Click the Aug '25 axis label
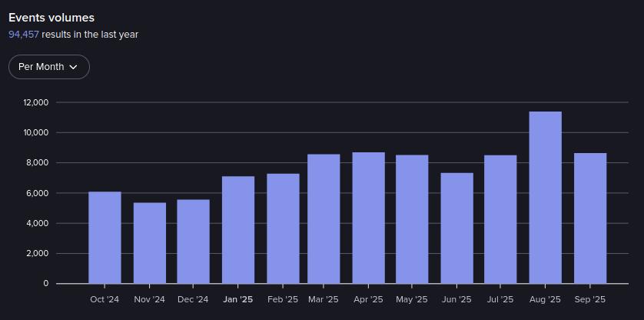The image size is (644, 320). 545,299
